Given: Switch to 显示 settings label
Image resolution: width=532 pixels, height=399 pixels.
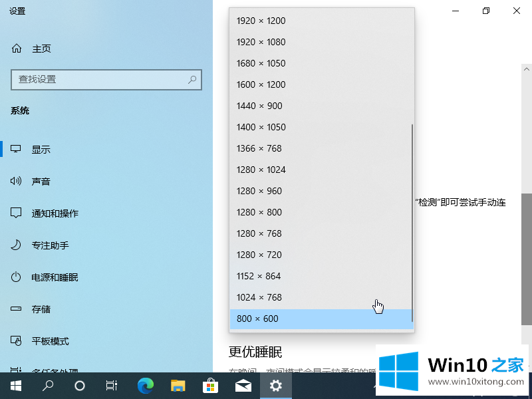Looking at the screenshot, I should pos(41,149).
